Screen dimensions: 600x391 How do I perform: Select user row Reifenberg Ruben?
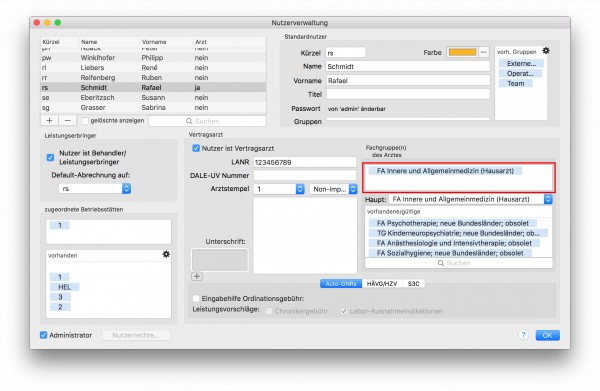pos(153,78)
